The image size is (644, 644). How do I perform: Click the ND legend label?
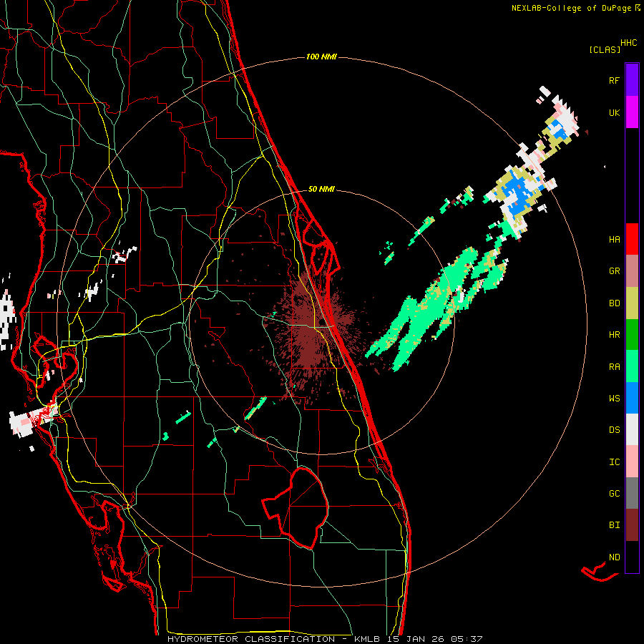click(614, 557)
